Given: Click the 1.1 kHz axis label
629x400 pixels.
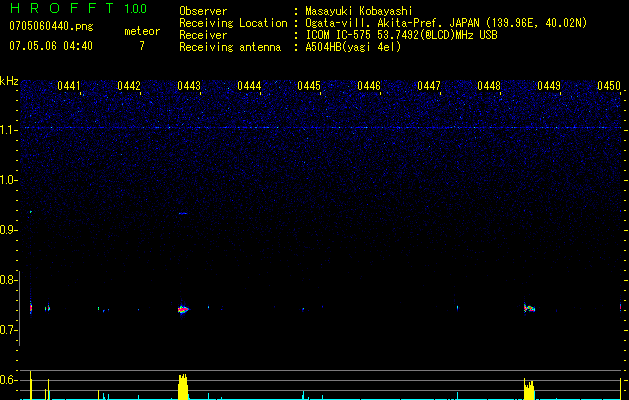Looking at the screenshot, I should 9,129.
